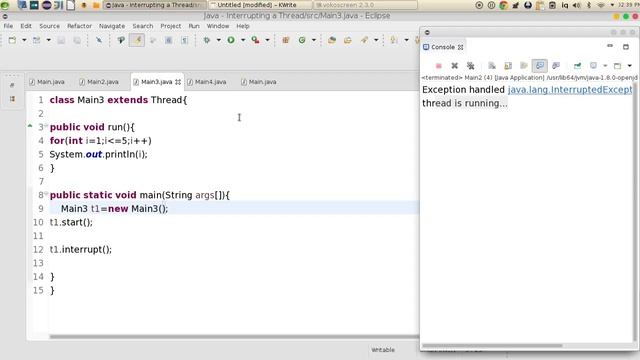Toggle the highlighted Mark Occurrences toolbar button
Screen dimensions: 640x360
[137, 40]
